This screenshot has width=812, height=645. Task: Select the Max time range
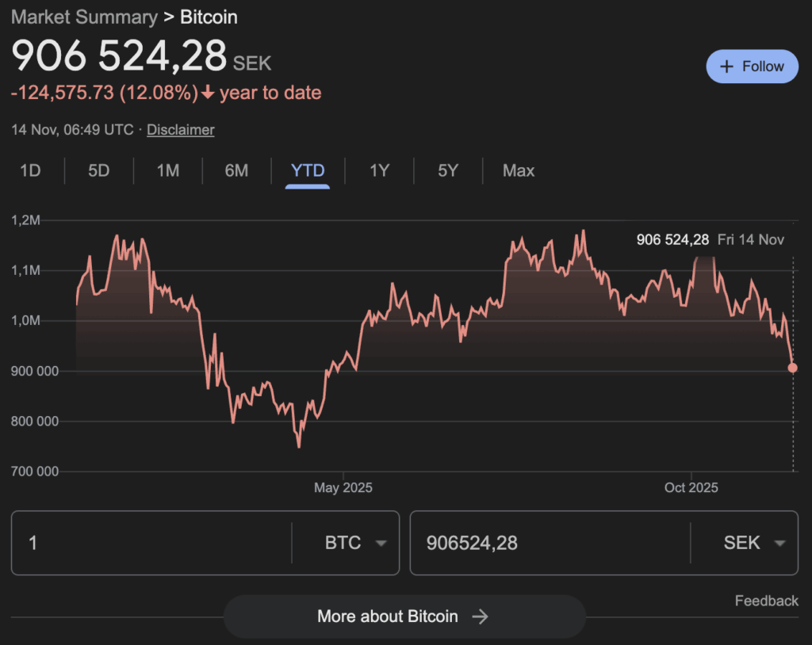pyautogui.click(x=518, y=170)
